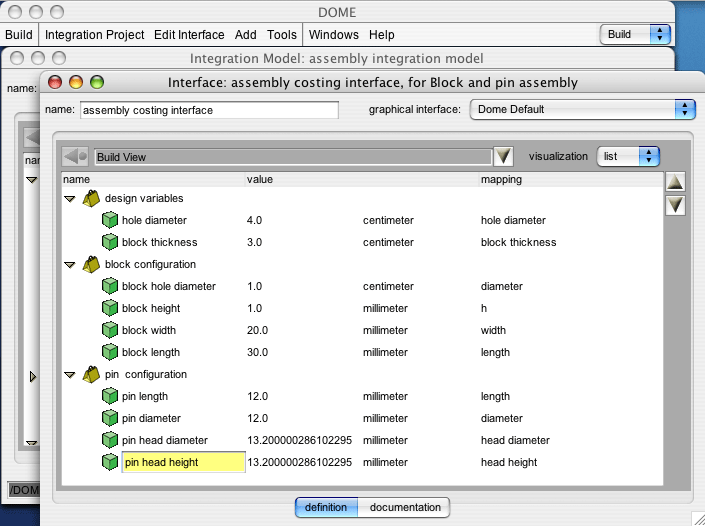705x526 pixels.
Task: Click the move up triangle button
Action: click(675, 182)
